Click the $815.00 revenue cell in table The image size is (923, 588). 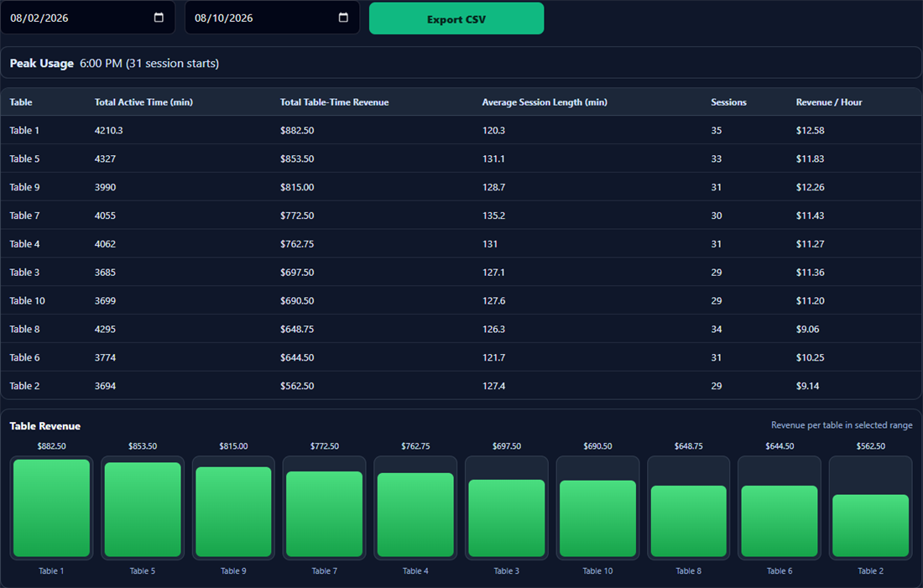pos(297,186)
